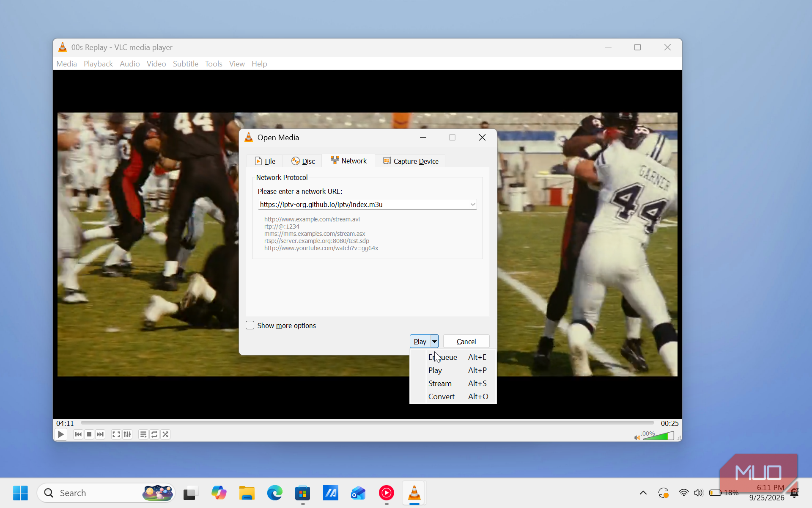The width and height of the screenshot is (812, 508).
Task: Toggle fullscreen video mode icon
Action: 116,434
